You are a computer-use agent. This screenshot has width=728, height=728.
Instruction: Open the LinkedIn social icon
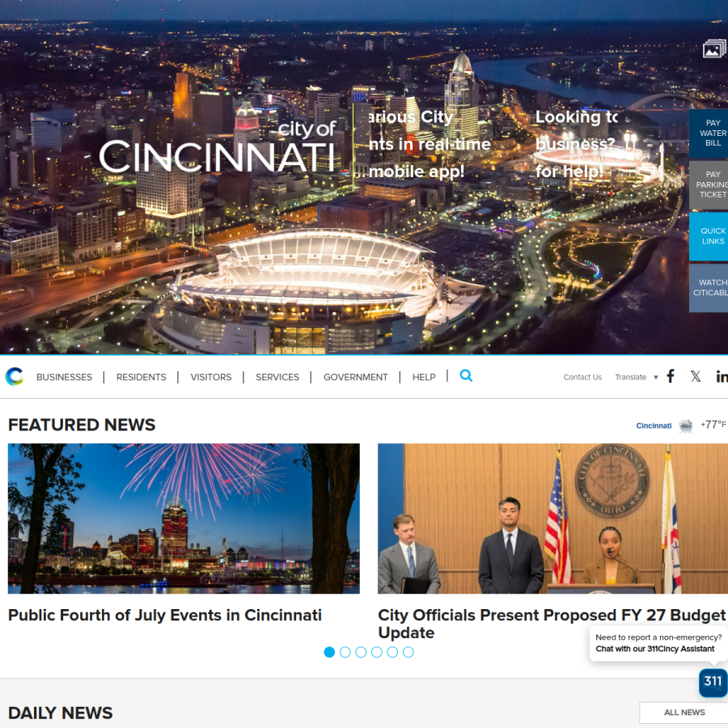[x=722, y=376]
